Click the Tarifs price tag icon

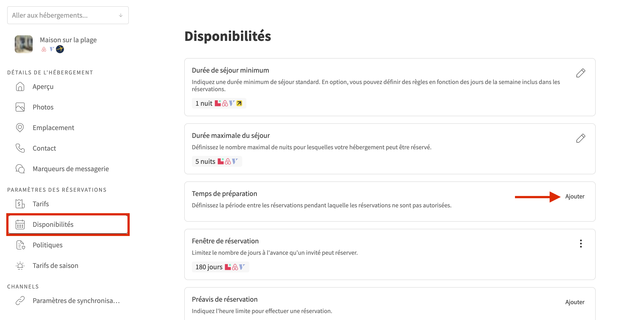(20, 204)
